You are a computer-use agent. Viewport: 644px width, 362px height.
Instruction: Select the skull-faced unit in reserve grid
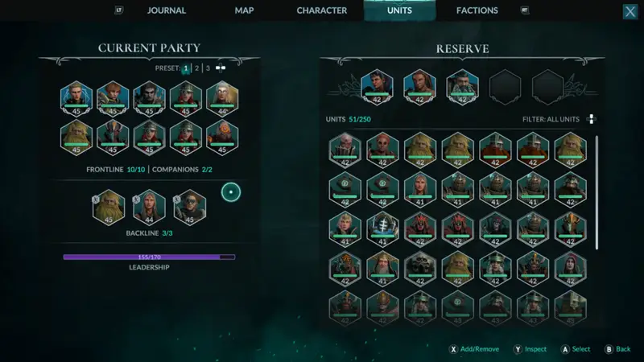(419, 269)
